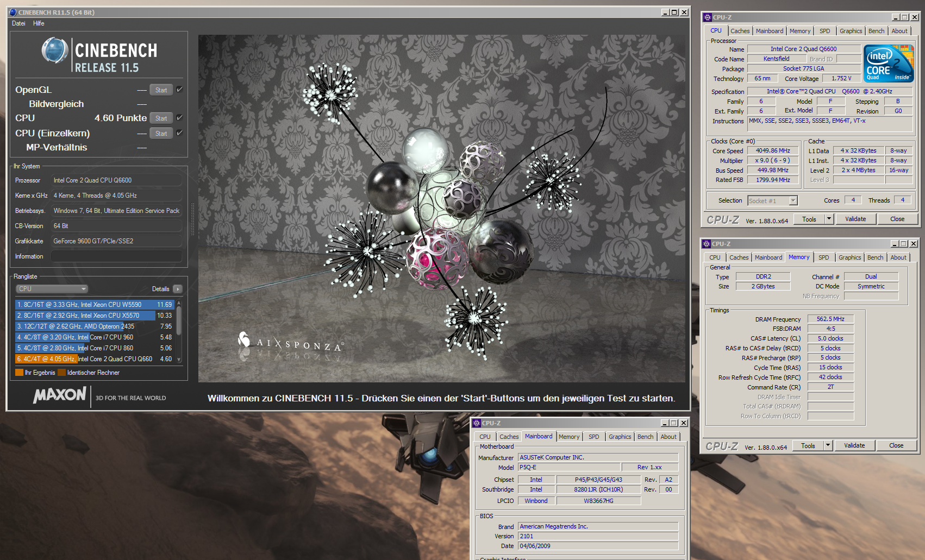The width and height of the screenshot is (925, 560).
Task: Open Bench tab in top CPU-Z window
Action: [876, 31]
